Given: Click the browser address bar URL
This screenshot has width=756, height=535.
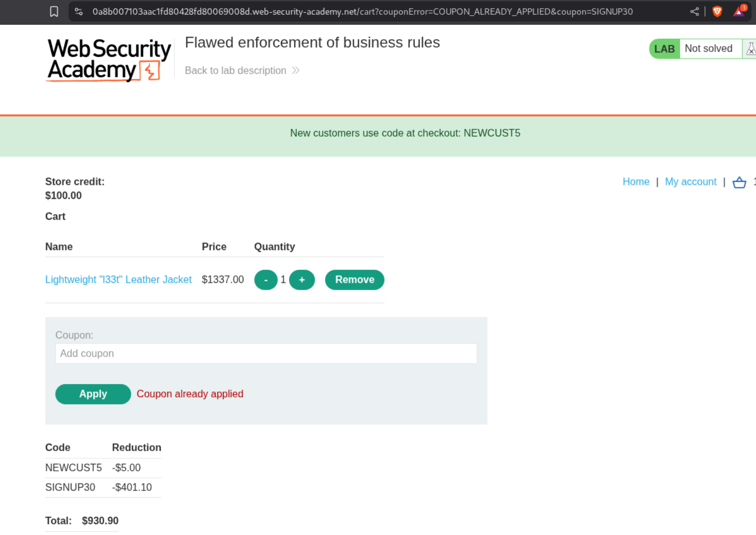Looking at the screenshot, I should coord(362,11).
